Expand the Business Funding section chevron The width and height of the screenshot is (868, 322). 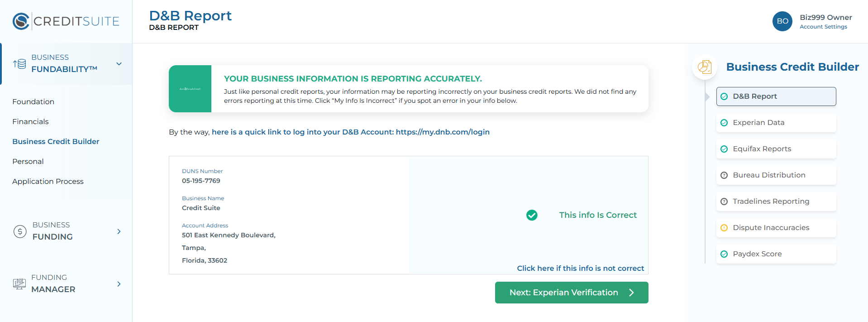[119, 231]
